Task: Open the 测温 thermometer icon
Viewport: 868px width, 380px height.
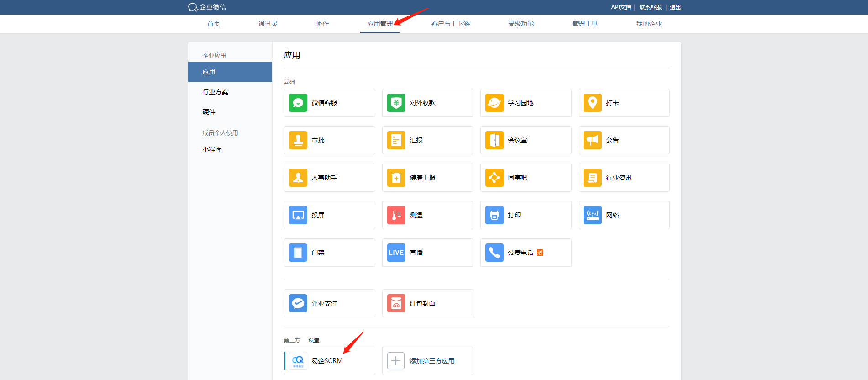Action: click(396, 215)
